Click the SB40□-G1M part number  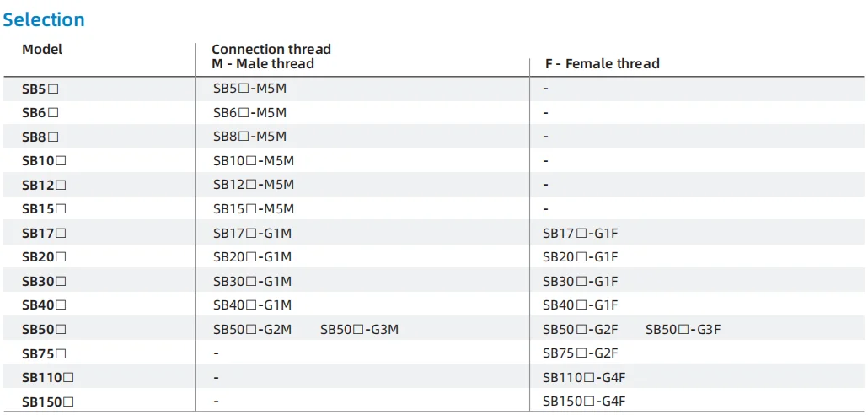click(x=253, y=305)
